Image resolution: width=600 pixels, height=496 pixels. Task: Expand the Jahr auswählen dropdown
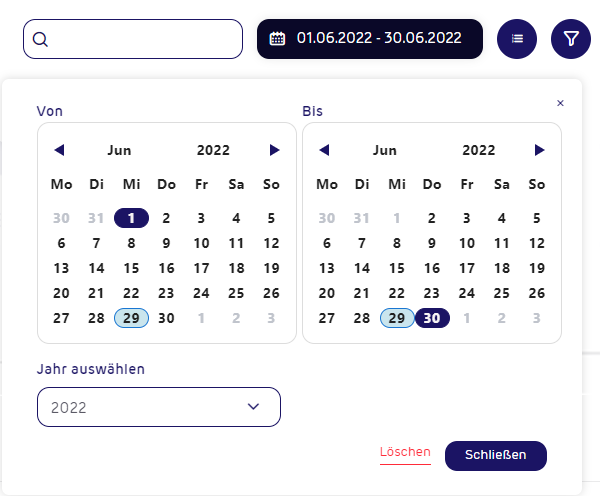click(x=159, y=407)
